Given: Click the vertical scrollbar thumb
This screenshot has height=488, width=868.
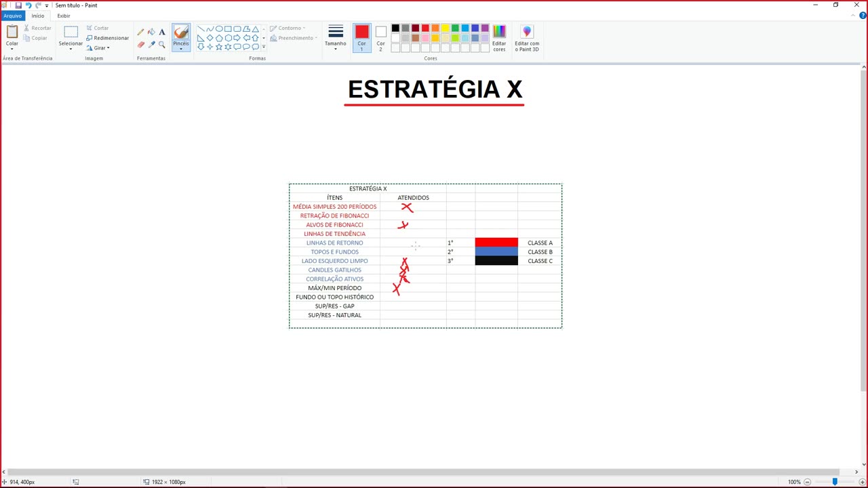Looking at the screenshot, I should [x=864, y=230].
